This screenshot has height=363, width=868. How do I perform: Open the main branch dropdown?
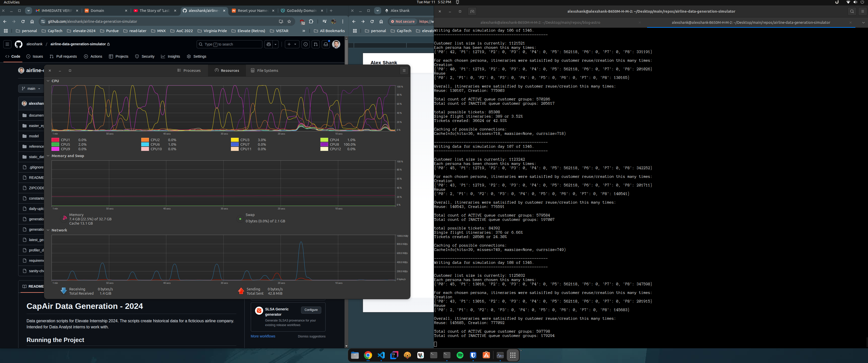point(31,89)
